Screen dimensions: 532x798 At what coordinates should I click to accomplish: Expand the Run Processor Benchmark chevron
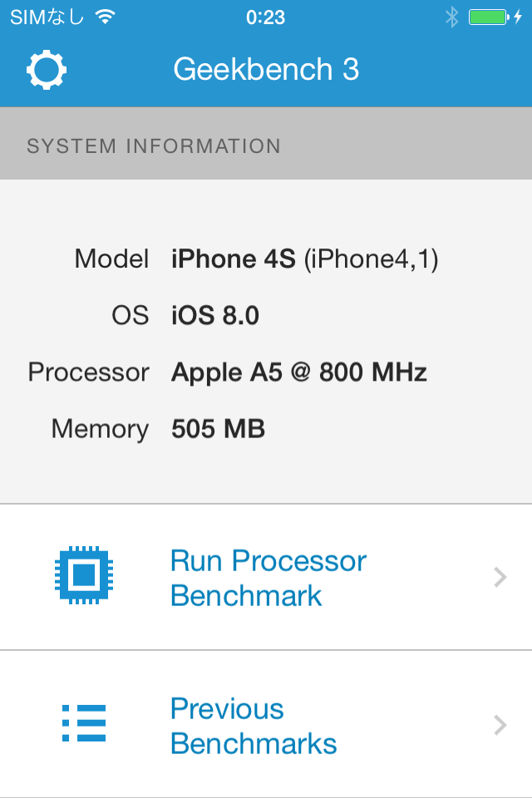coord(500,577)
